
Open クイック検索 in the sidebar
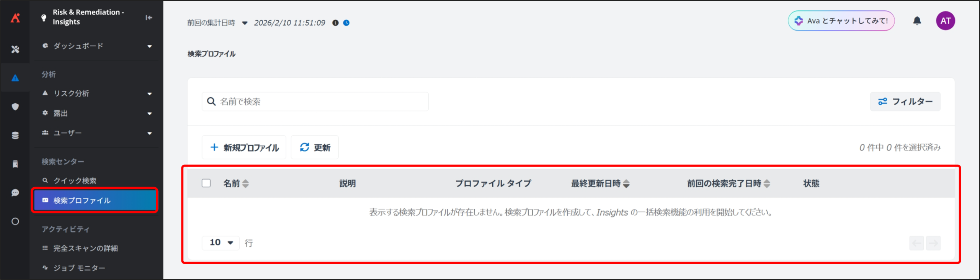[x=75, y=181]
